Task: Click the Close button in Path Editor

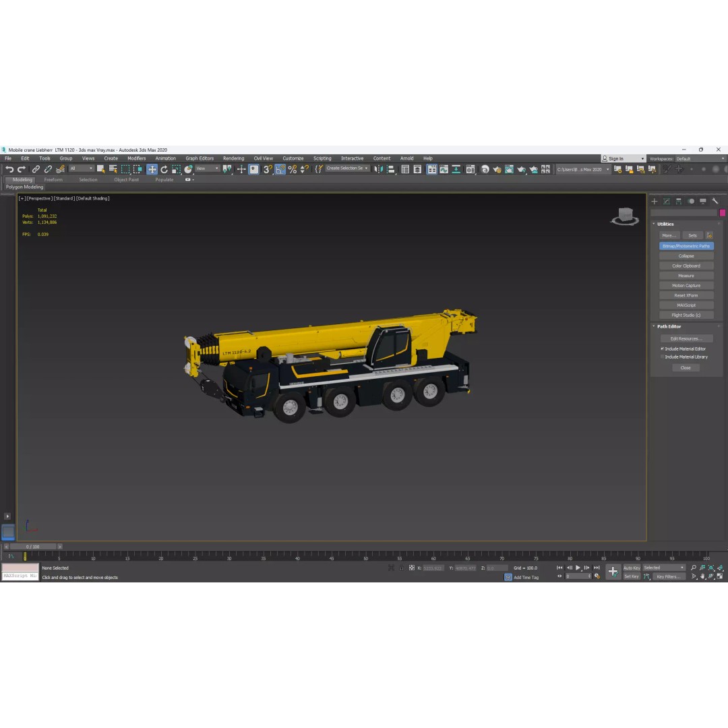Action: [x=686, y=368]
